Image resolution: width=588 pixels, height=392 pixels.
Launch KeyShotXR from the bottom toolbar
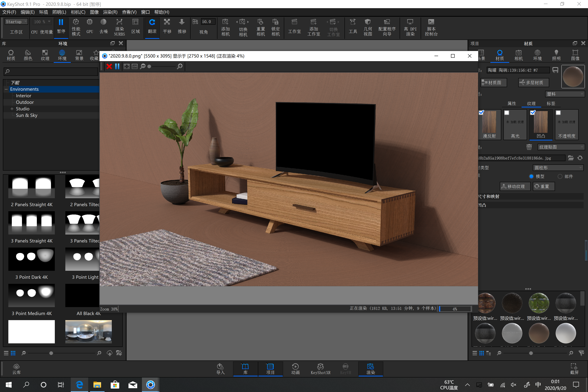(320, 369)
